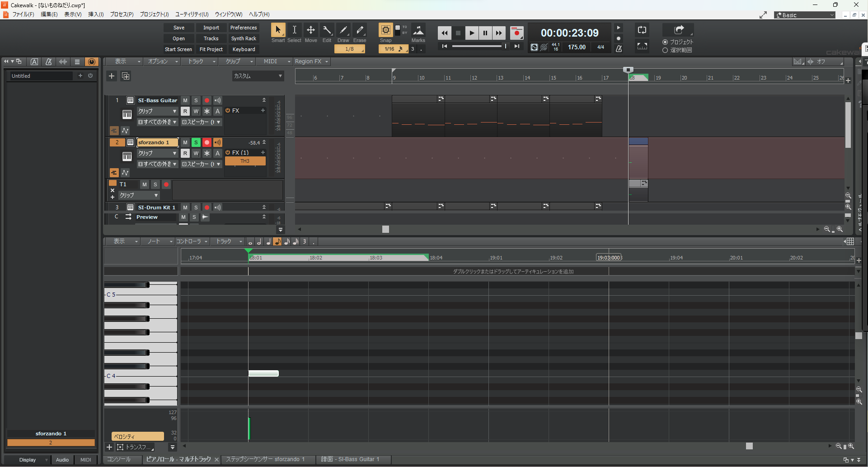
Task: Mute the T1 take lane
Action: pyautogui.click(x=145, y=184)
